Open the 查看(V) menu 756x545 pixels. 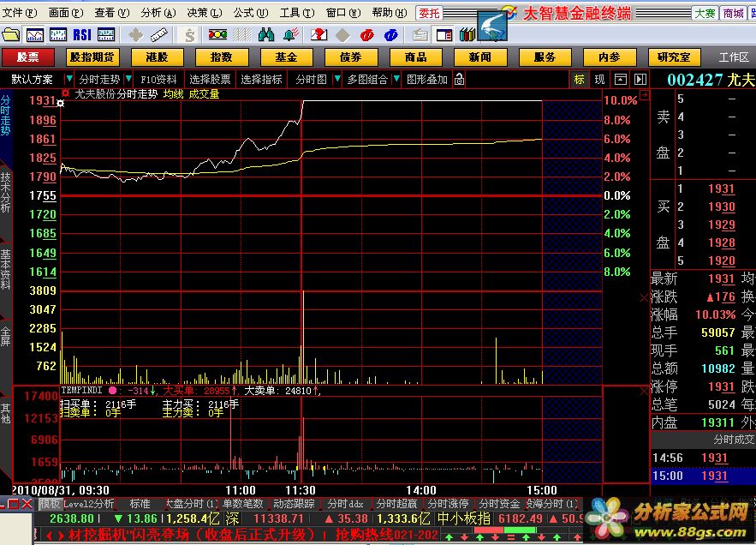[x=112, y=13]
